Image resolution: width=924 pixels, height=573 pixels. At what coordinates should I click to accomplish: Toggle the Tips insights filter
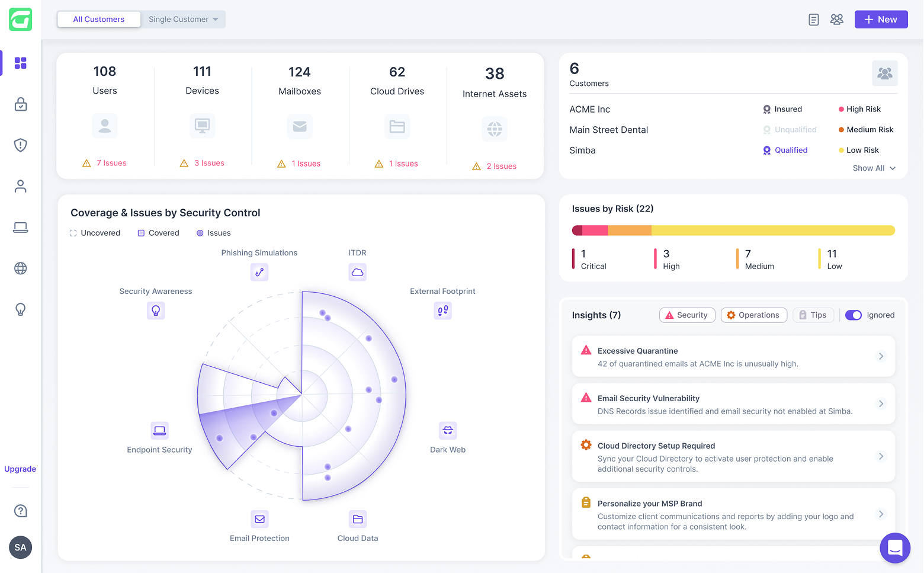coord(813,315)
